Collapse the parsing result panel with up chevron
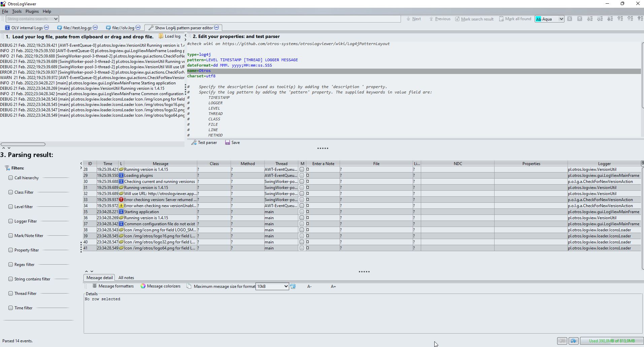 [4, 148]
